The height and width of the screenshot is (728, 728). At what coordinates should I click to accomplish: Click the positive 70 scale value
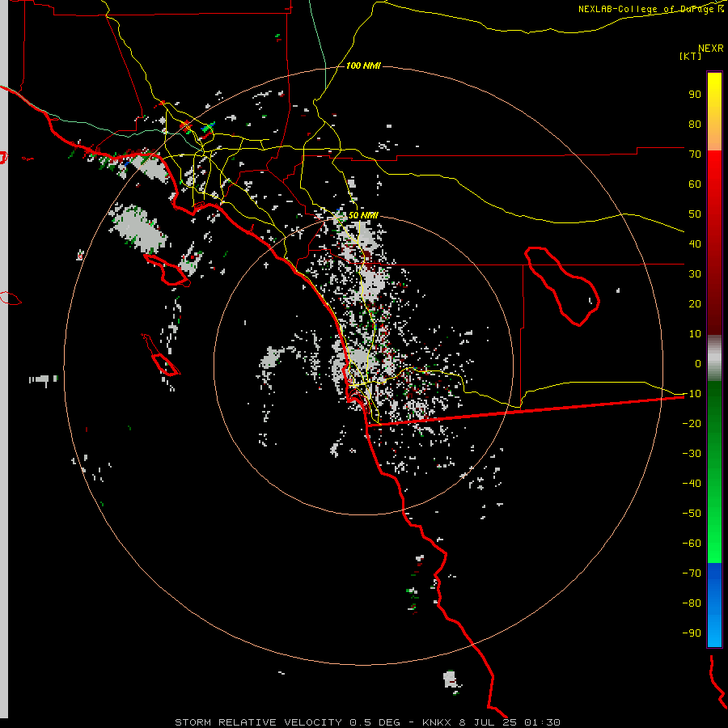click(695, 154)
